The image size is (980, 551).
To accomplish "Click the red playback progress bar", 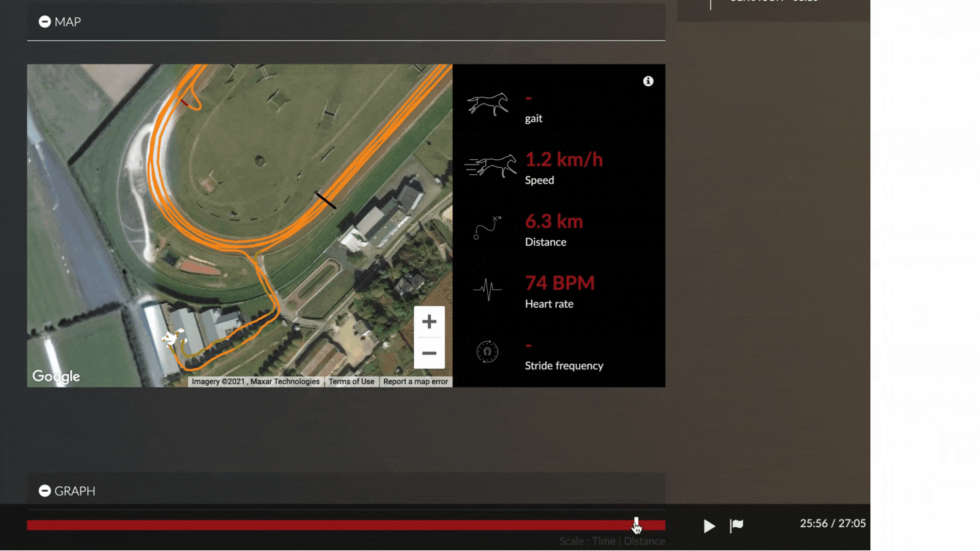I will pyautogui.click(x=346, y=525).
